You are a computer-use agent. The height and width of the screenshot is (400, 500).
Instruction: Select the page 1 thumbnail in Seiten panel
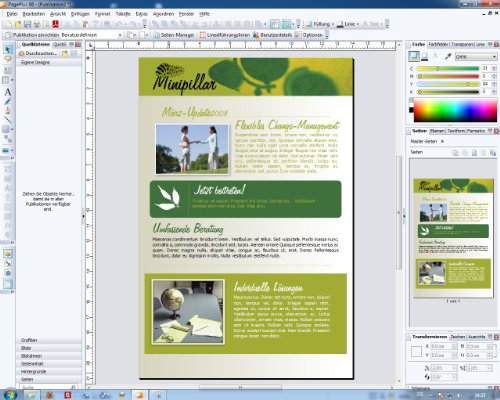point(453,238)
